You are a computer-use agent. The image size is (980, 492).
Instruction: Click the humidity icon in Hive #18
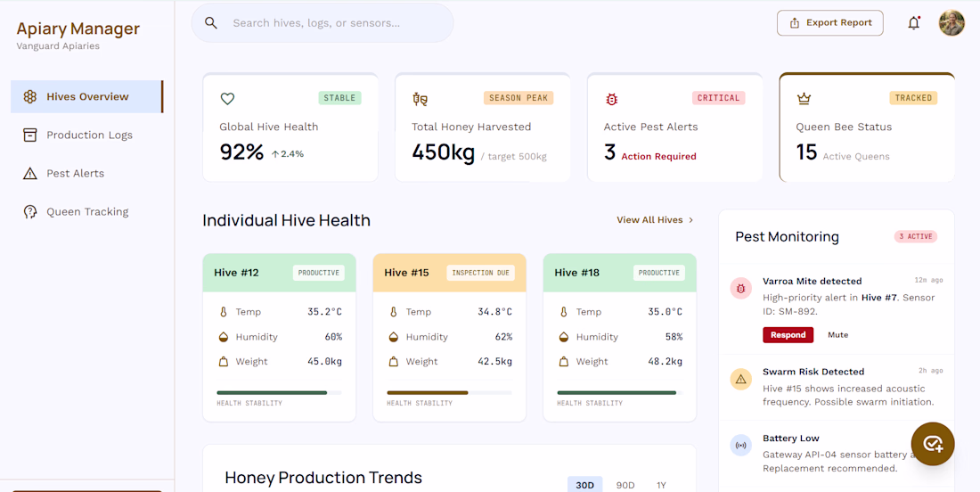pos(563,337)
